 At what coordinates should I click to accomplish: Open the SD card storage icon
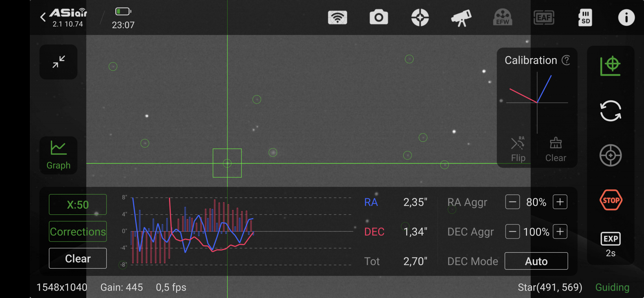coord(585,17)
